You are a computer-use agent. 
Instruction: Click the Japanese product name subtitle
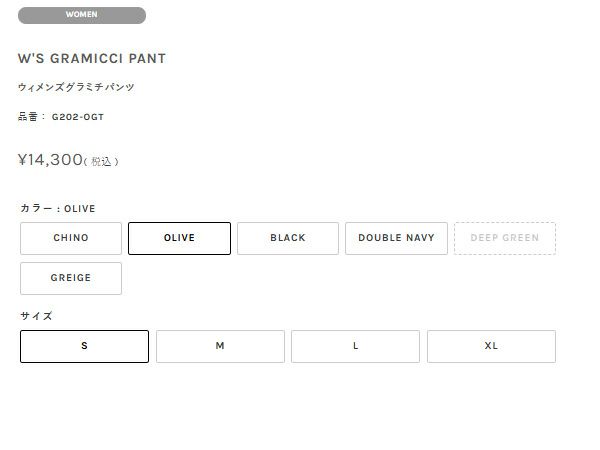(76, 87)
